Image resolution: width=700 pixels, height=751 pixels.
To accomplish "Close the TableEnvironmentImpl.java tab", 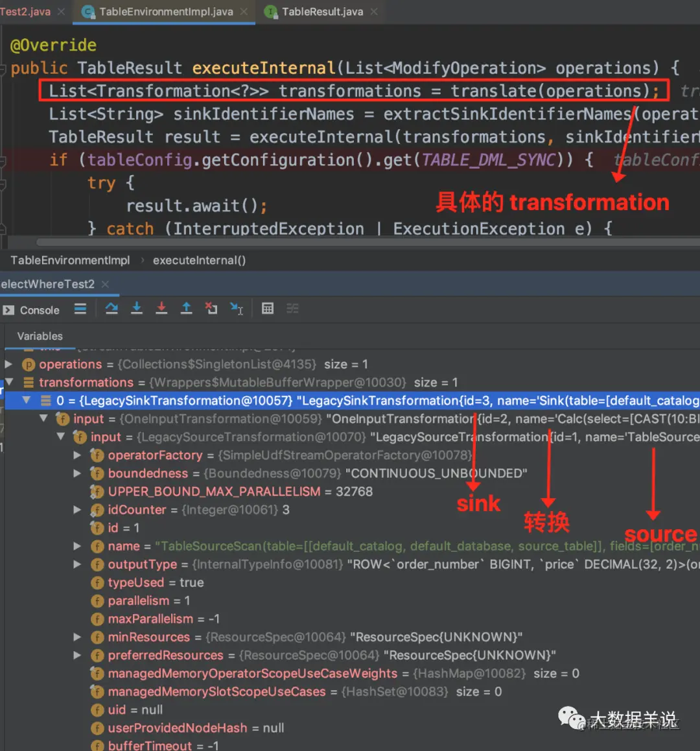I will [x=244, y=12].
